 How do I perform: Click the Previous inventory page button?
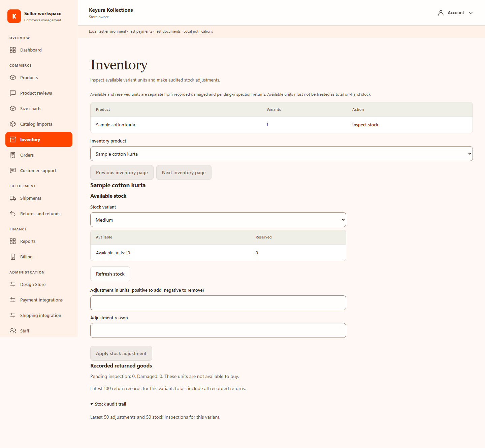122,172
